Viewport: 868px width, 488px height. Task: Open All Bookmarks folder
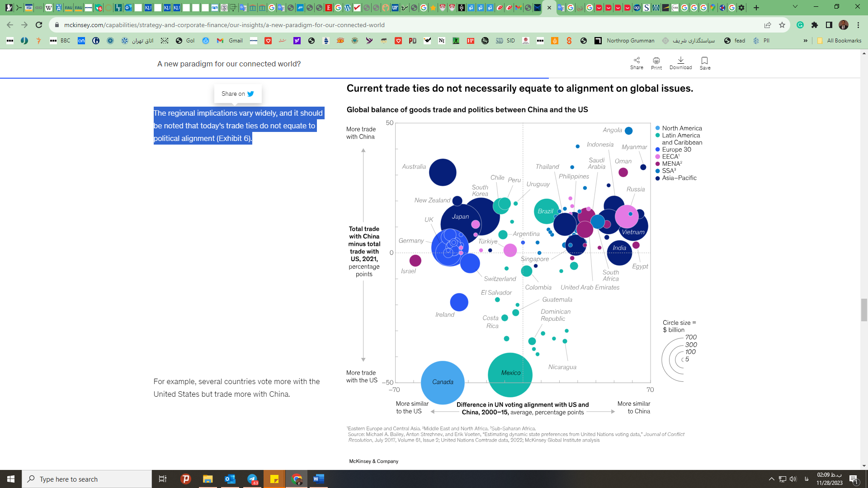point(839,41)
